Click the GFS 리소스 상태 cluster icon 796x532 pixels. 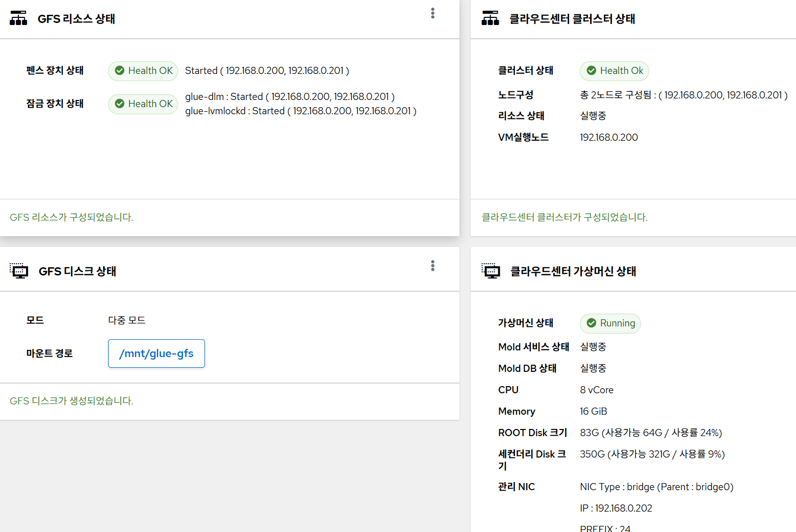coord(18,18)
